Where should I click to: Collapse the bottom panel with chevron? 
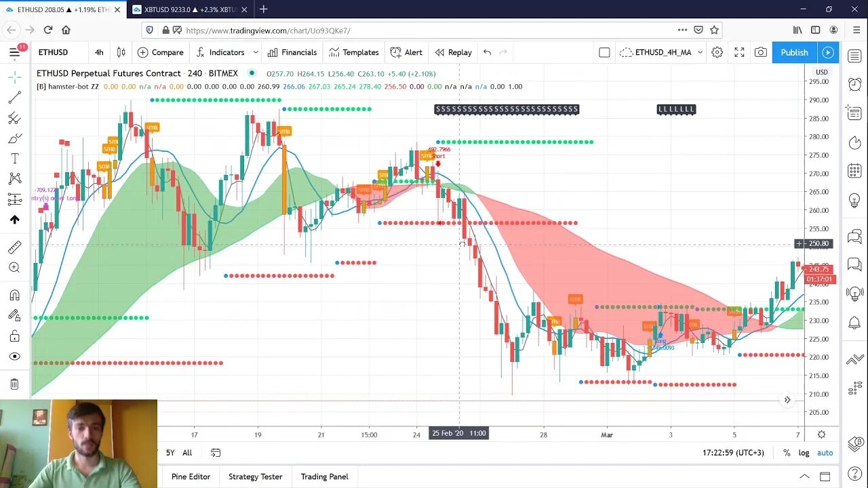[x=804, y=476]
